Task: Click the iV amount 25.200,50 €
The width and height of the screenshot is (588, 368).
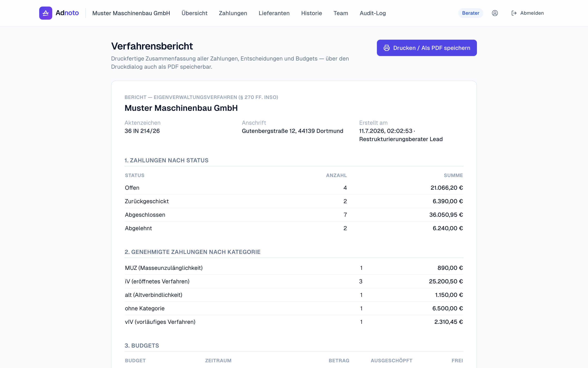Action: click(x=446, y=281)
